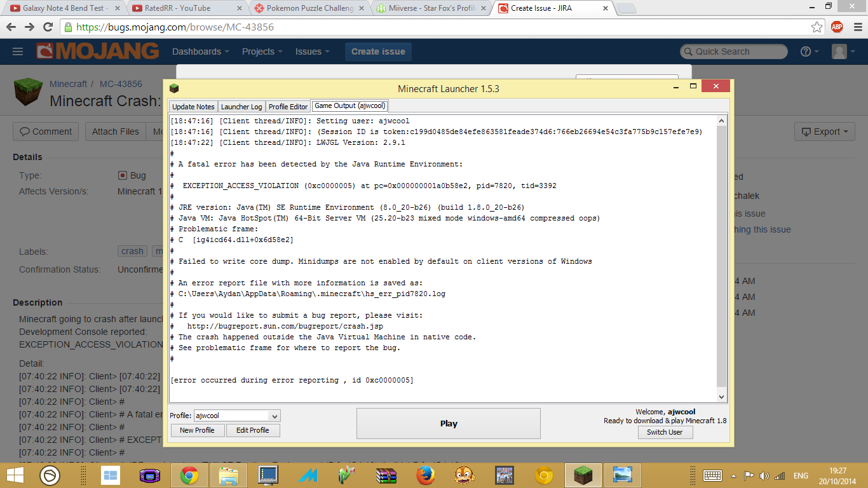Click the hs_err_pid7820.log path line
The width and height of the screenshot is (868, 488).
point(308,294)
